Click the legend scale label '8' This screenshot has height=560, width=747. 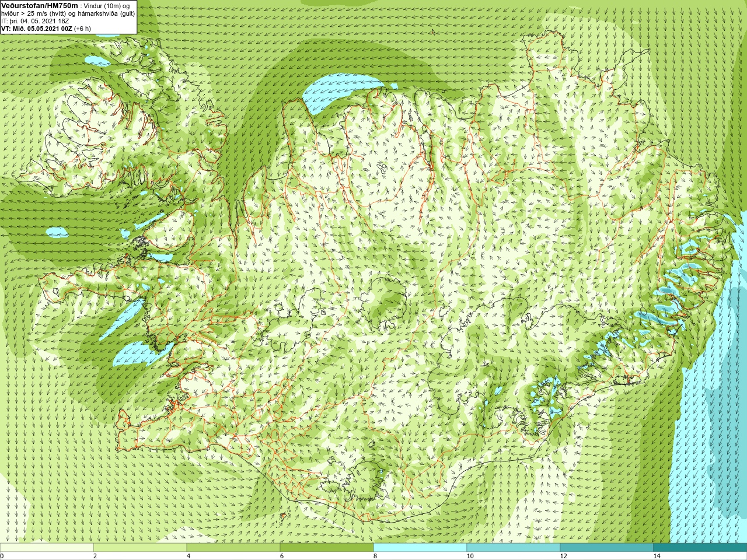click(375, 556)
